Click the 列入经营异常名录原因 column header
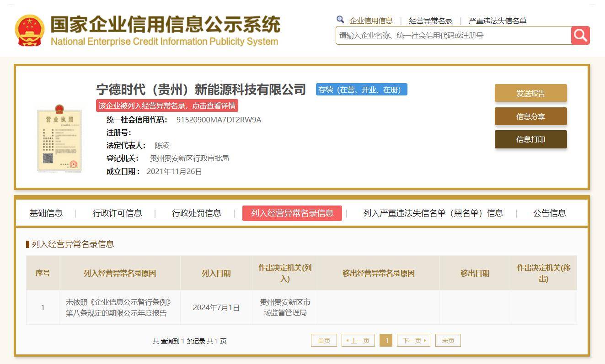The image size is (605, 364). [120, 273]
